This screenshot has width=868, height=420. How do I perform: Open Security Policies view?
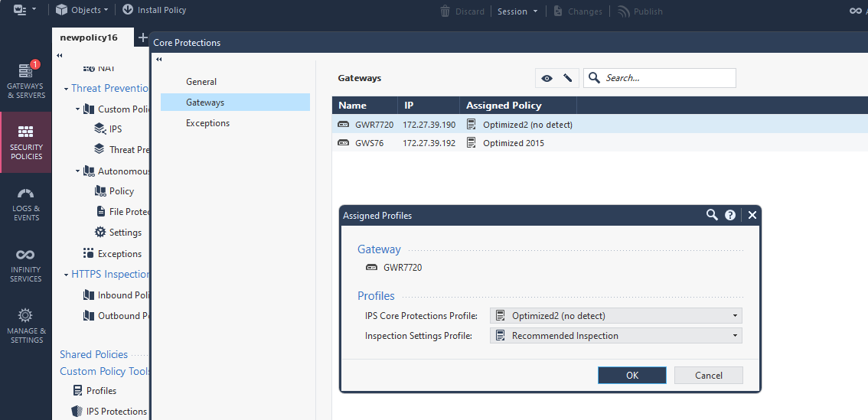(x=26, y=142)
